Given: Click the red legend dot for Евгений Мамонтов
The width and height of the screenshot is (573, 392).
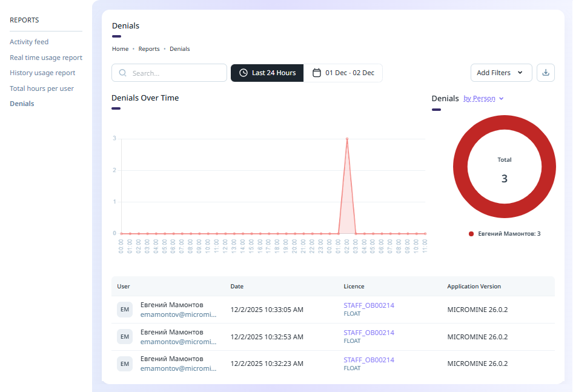Looking at the screenshot, I should tap(471, 234).
